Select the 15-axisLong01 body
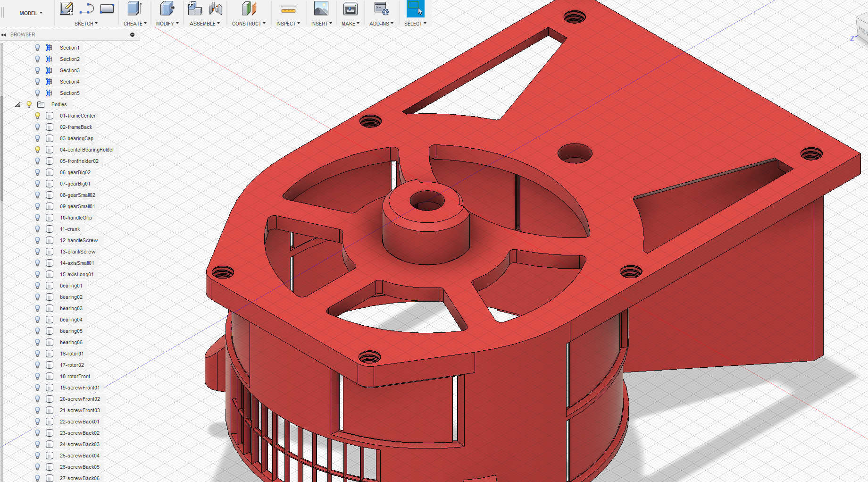The height and width of the screenshot is (482, 868). 76,274
